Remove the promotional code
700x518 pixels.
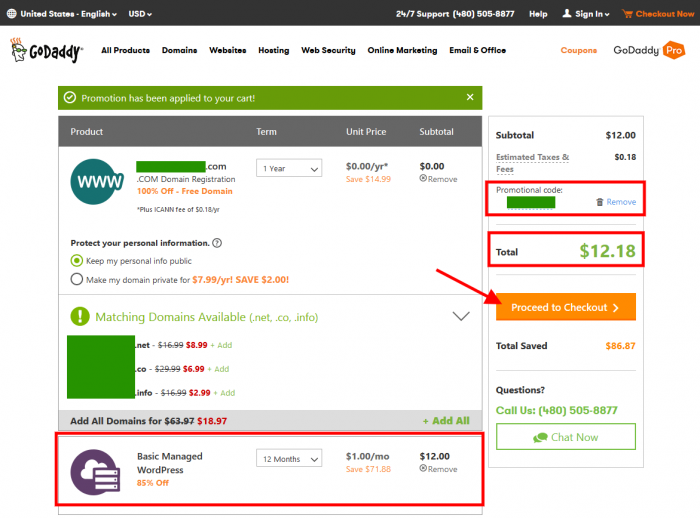pos(621,202)
